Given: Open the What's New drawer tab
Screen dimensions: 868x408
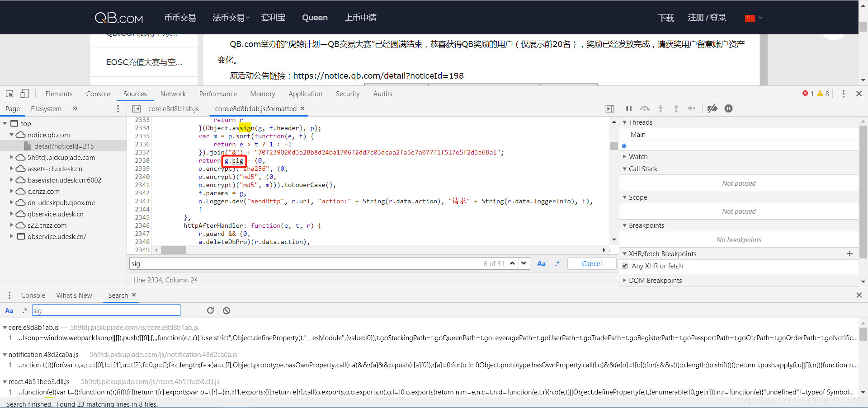Looking at the screenshot, I should pyautogui.click(x=74, y=295).
